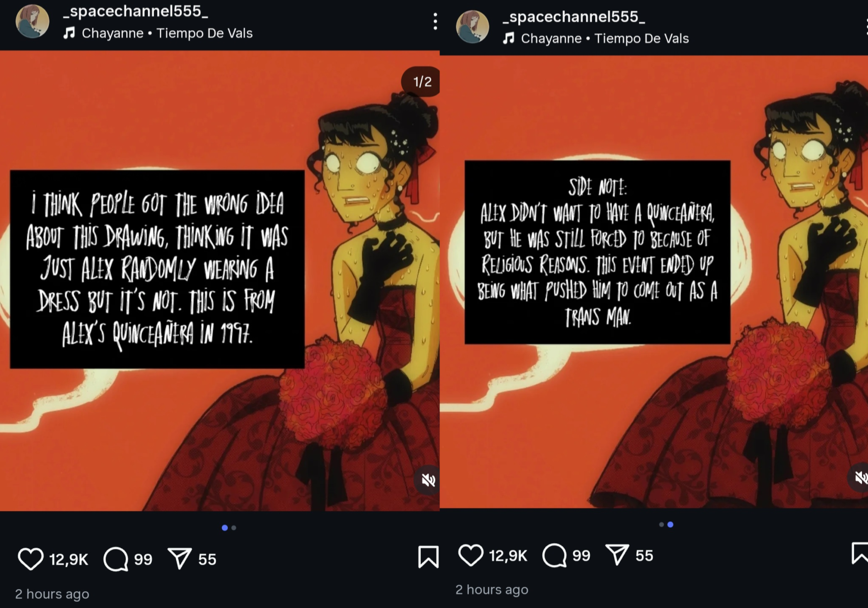Bookmark the right post

click(860, 553)
